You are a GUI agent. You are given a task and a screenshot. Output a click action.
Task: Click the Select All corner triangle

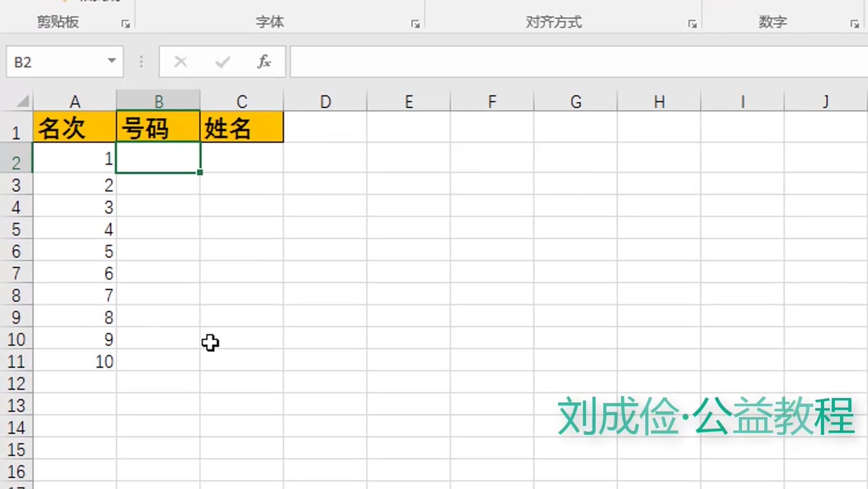pyautogui.click(x=22, y=102)
